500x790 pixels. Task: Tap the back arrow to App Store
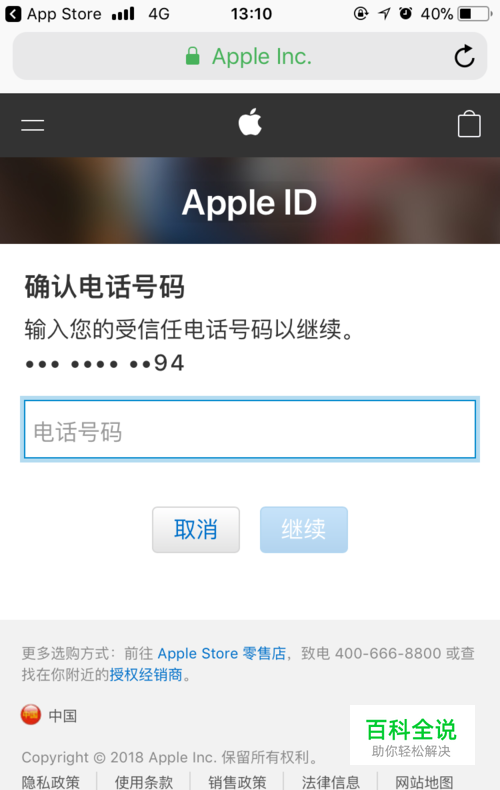[x=13, y=14]
